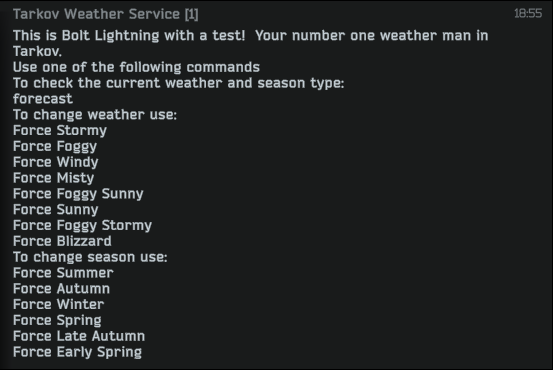Screen dimensions: 553x370
Task: Click the Force Spring command line
Action: coord(57,320)
